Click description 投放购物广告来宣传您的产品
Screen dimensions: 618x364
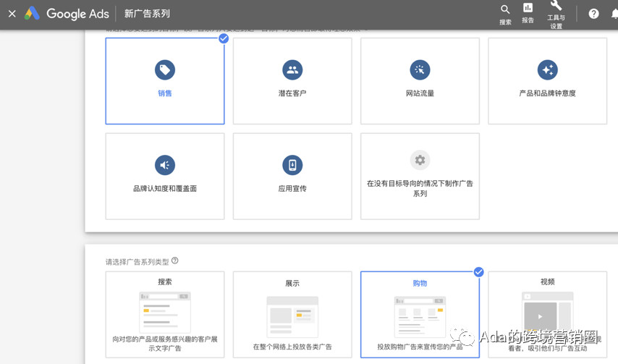click(420, 347)
